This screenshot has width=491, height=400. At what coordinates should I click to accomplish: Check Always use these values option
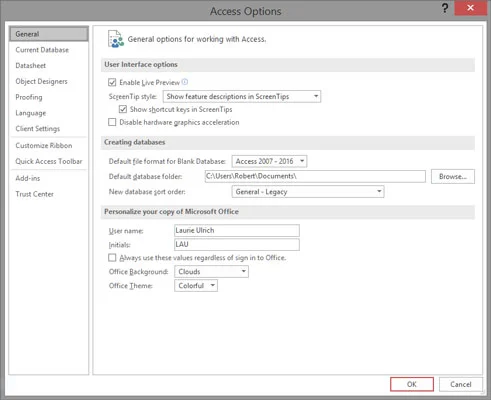(112, 258)
